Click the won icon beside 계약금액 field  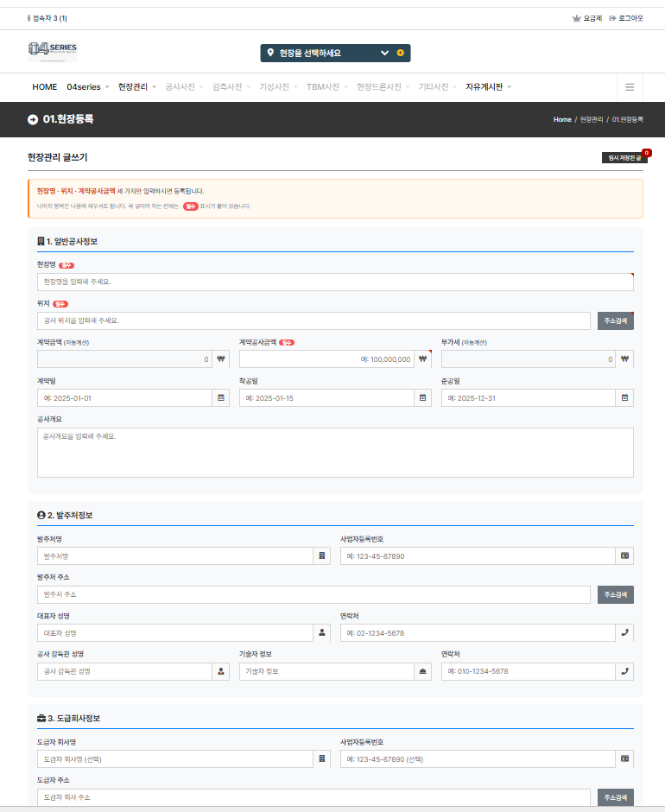[x=221, y=358]
